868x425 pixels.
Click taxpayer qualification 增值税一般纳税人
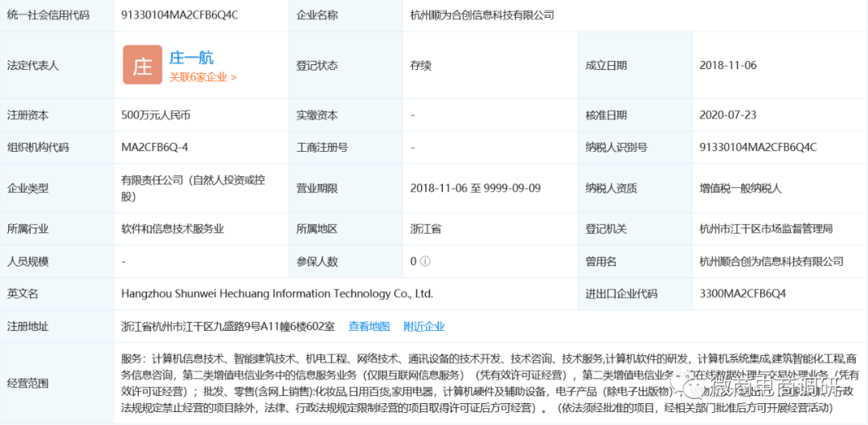(x=740, y=188)
